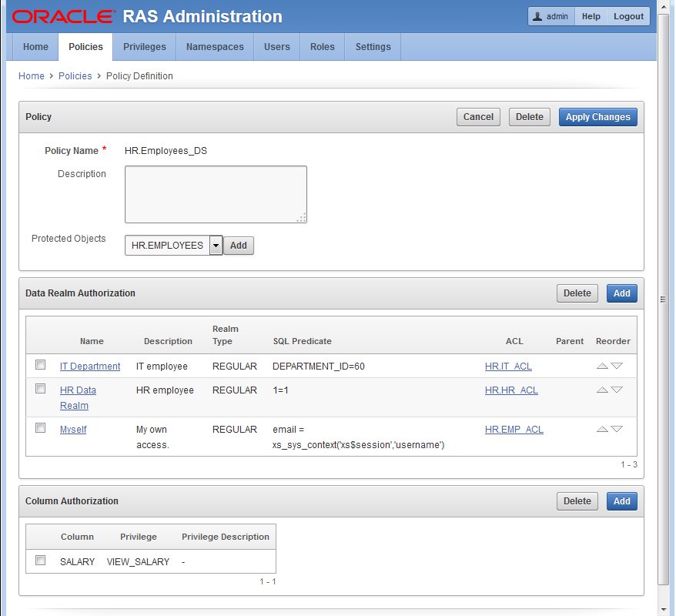This screenshot has width=676, height=616.
Task: Open the Protected Objects dropdown
Action: tap(216, 246)
